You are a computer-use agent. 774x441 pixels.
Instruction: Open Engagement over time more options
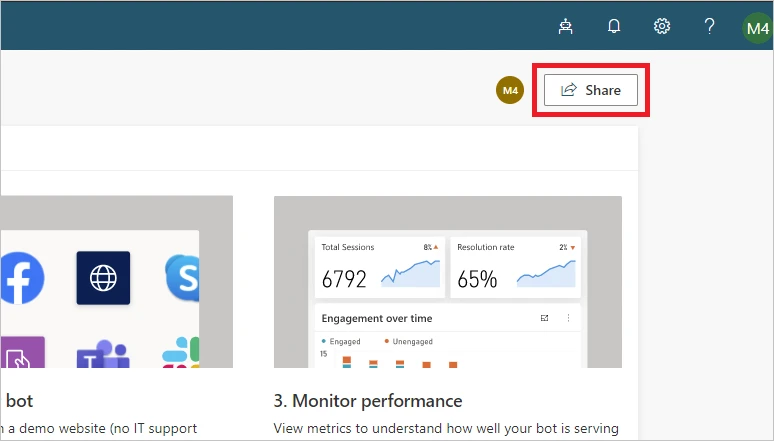point(568,318)
